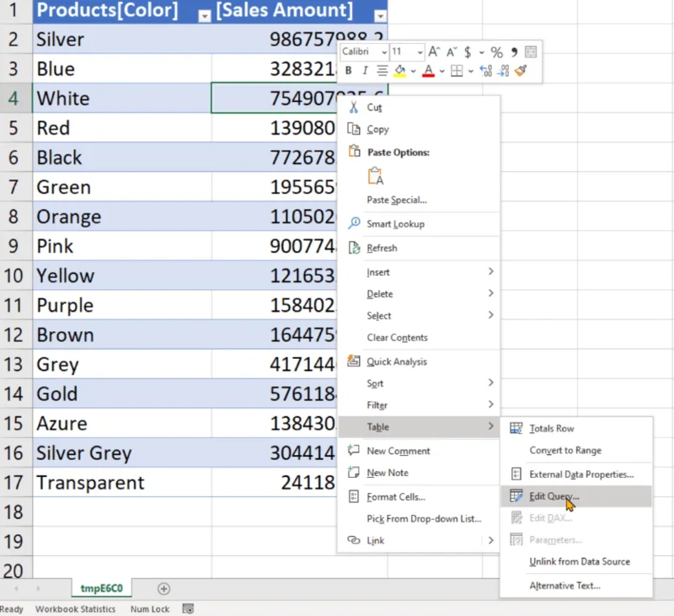Choose New Note menu entry
This screenshot has width=674, height=616.
coord(419,473)
